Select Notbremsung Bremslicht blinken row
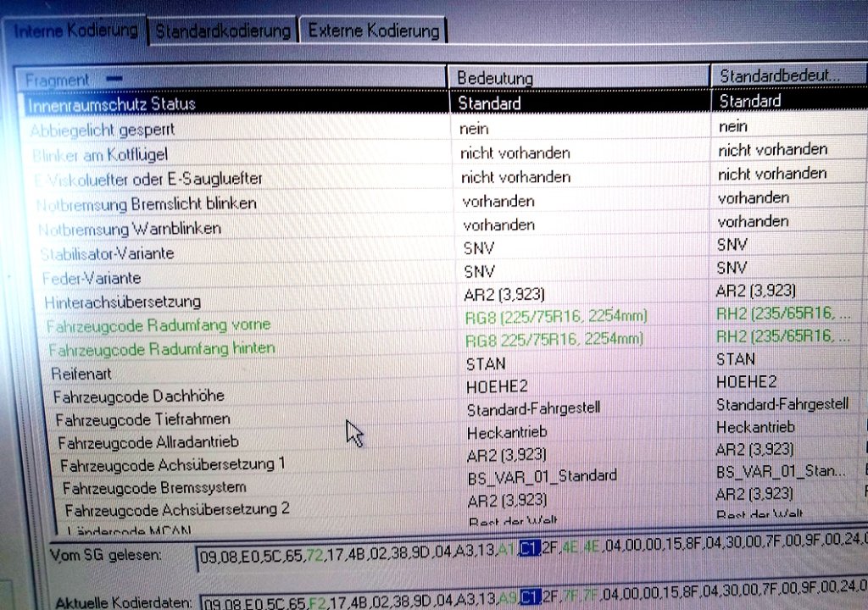This screenshot has height=610, width=868. pyautogui.click(x=147, y=203)
